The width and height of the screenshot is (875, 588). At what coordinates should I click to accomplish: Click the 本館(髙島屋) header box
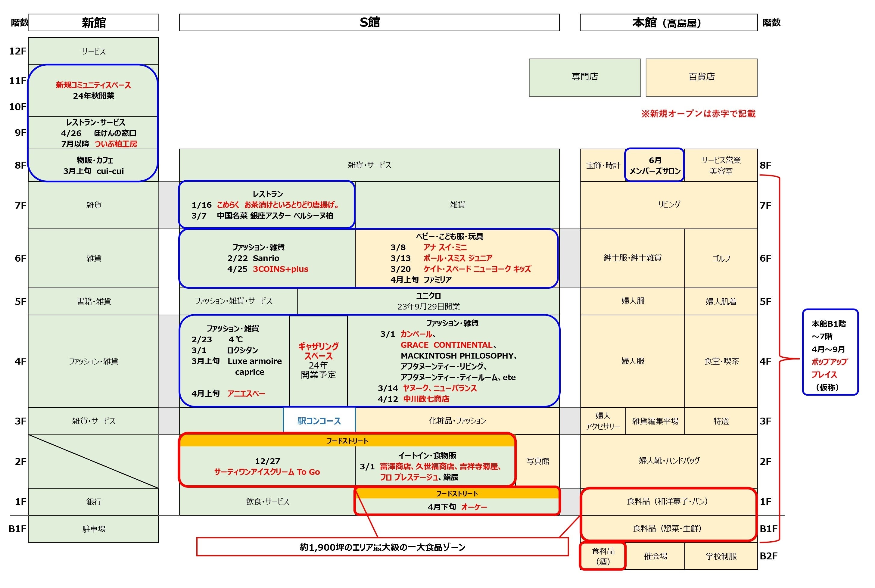(x=668, y=23)
